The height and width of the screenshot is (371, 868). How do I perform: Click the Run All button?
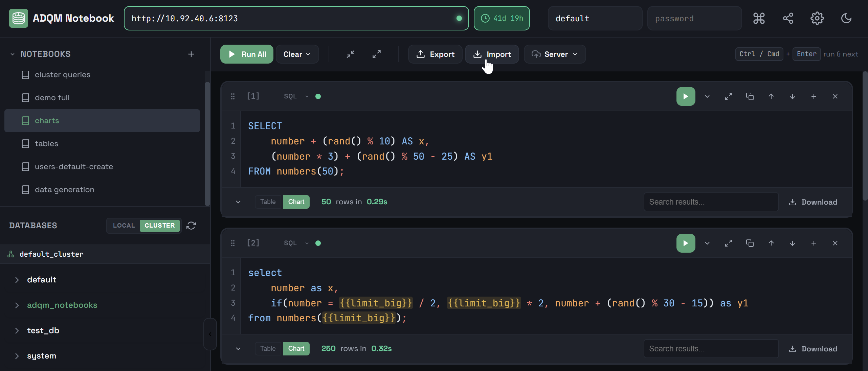pyautogui.click(x=246, y=54)
